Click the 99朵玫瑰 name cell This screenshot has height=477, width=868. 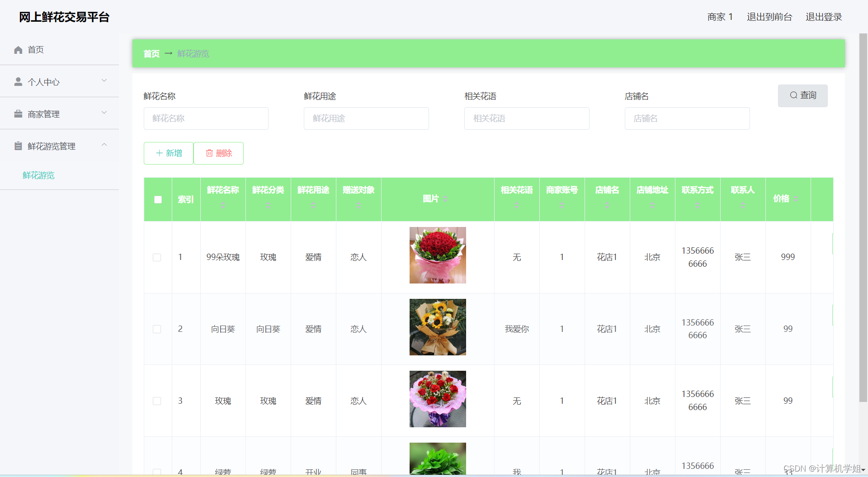click(223, 257)
